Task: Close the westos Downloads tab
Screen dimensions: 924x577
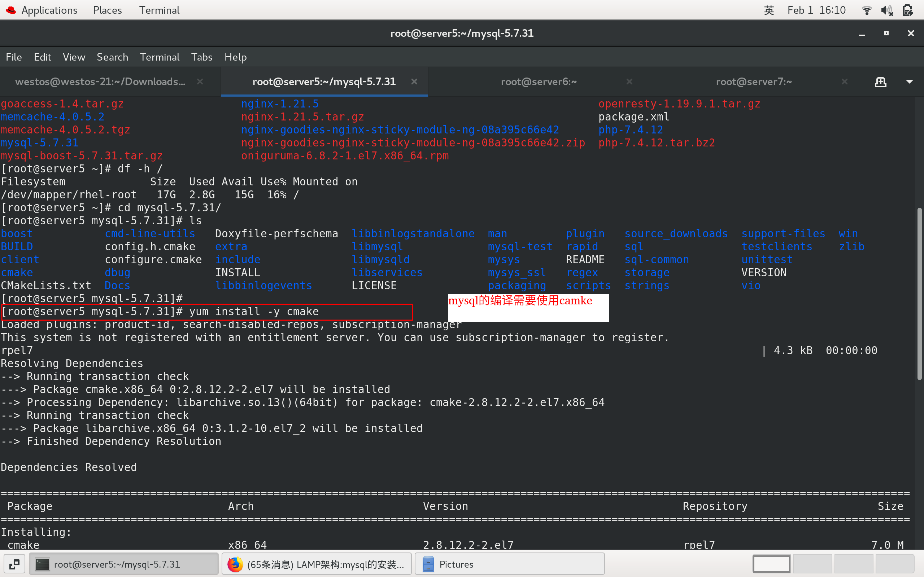Action: click(x=200, y=81)
